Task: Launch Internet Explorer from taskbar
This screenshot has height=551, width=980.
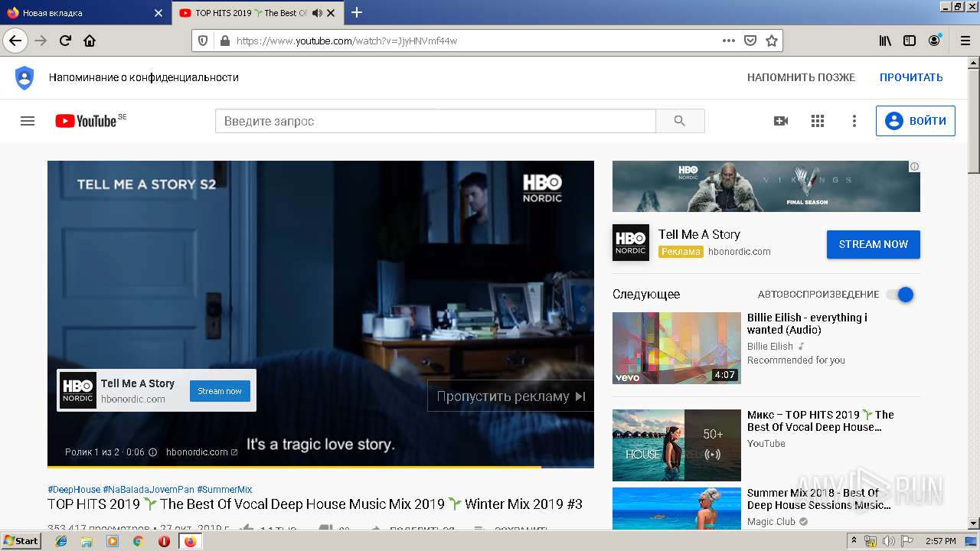Action: click(x=61, y=541)
